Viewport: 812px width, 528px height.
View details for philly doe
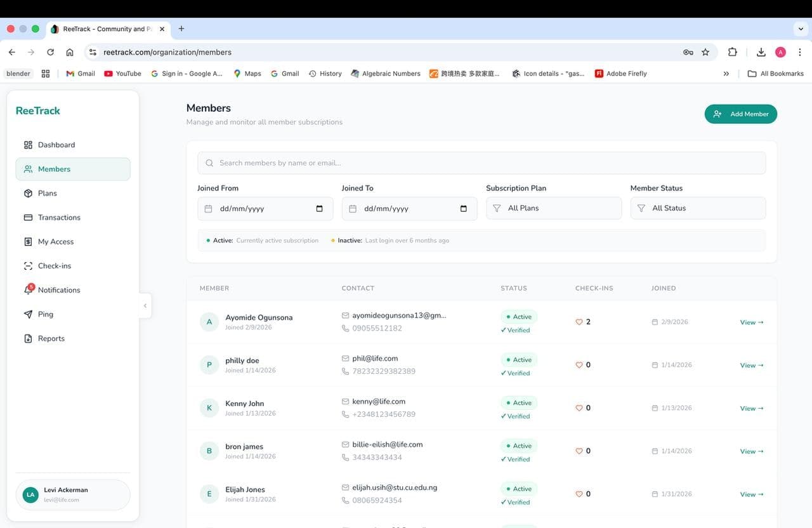pos(751,365)
